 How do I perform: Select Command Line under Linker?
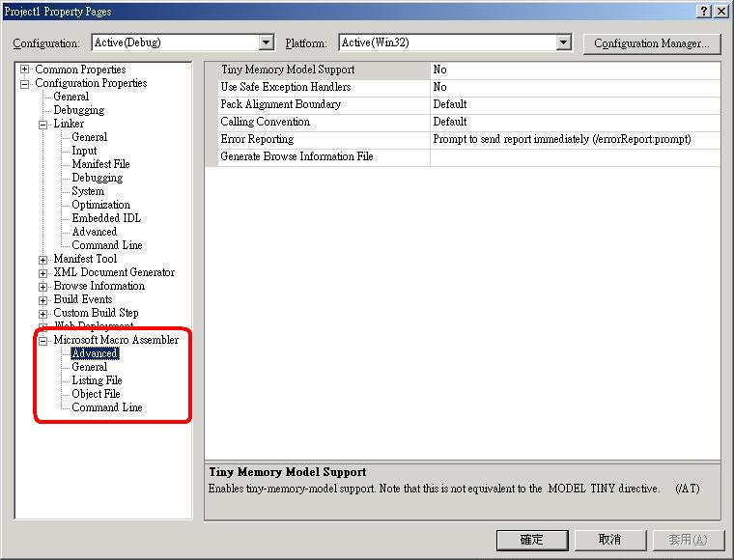(107, 245)
